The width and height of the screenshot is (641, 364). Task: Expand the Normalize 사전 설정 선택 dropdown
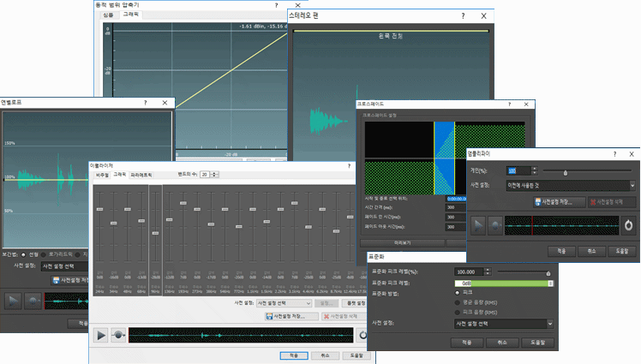pos(504,324)
